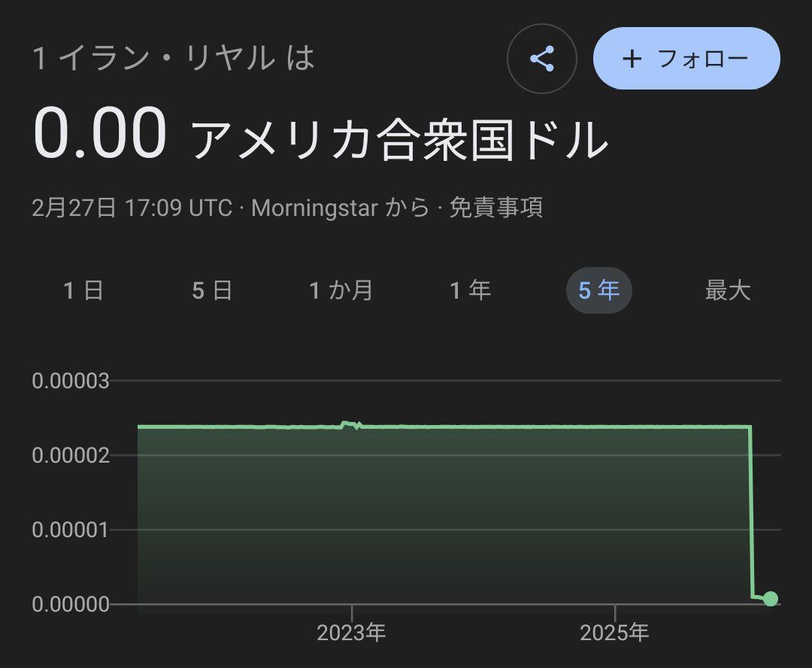Click the 0.00001 y-axis label
The height and width of the screenshot is (668, 812).
(x=71, y=530)
